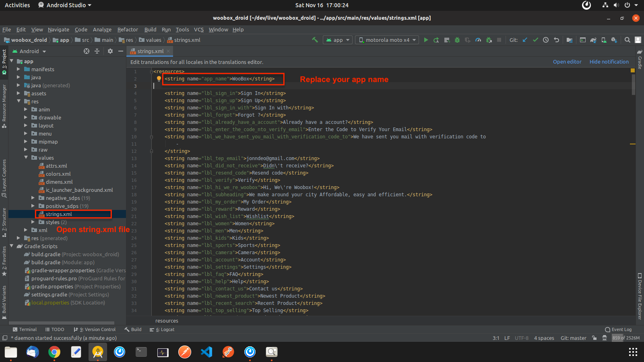
Task: Click the Make Project hammer icon
Action: coord(315,40)
